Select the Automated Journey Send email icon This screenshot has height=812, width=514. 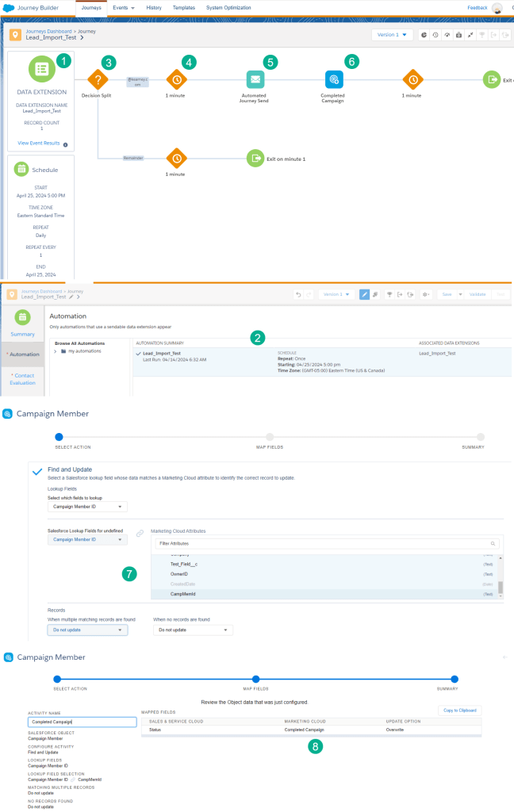pos(255,79)
